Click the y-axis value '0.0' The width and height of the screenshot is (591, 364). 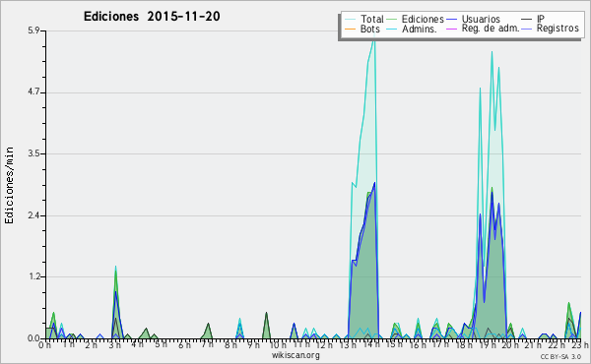click(x=33, y=338)
